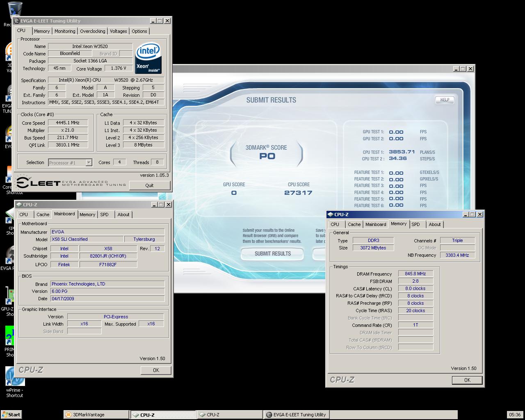Click EVGA E-LEET Tuning Utility taskbar button
This screenshot has height=420, width=525.
296,415
